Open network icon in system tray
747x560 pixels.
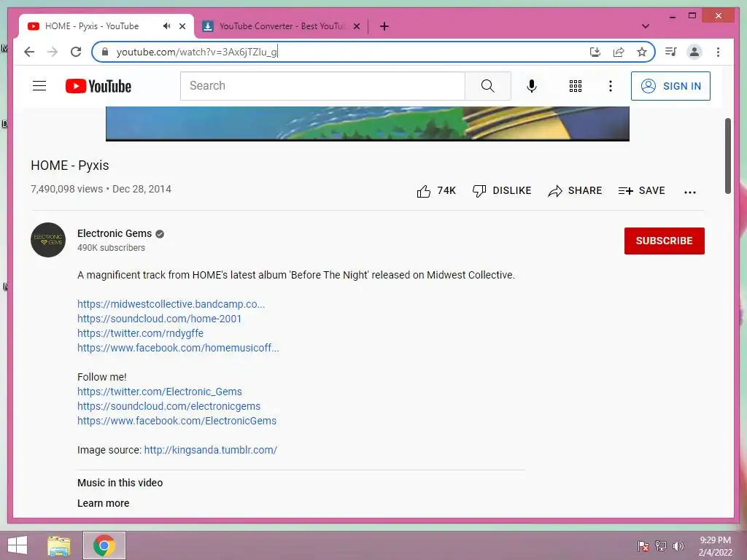(661, 545)
